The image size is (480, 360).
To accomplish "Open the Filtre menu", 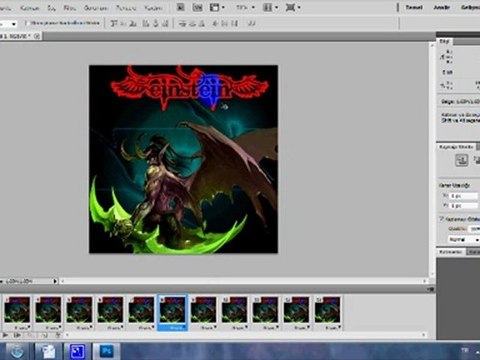I will (x=70, y=7).
